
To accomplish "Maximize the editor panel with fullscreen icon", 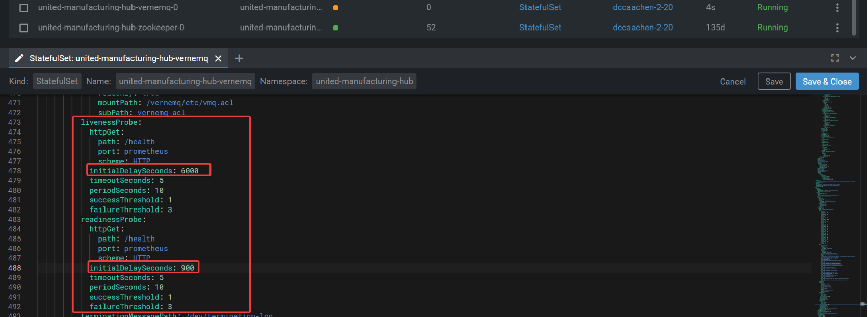I will (x=835, y=58).
